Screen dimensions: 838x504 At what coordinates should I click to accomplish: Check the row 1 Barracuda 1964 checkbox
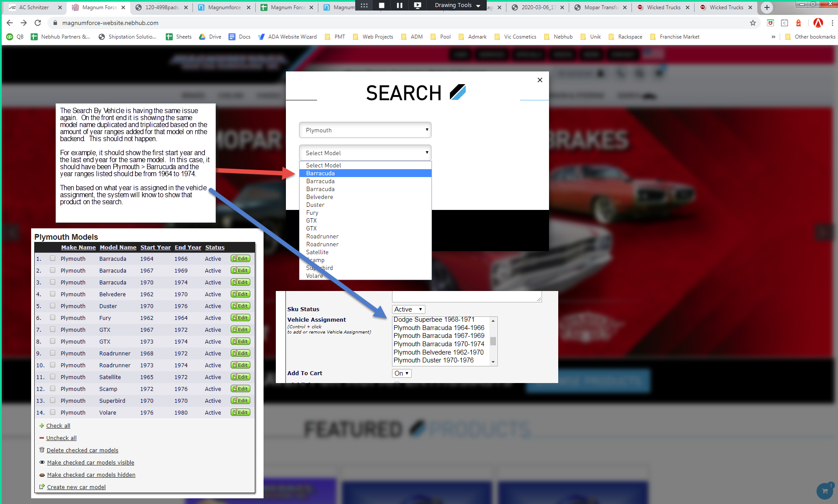pyautogui.click(x=53, y=259)
